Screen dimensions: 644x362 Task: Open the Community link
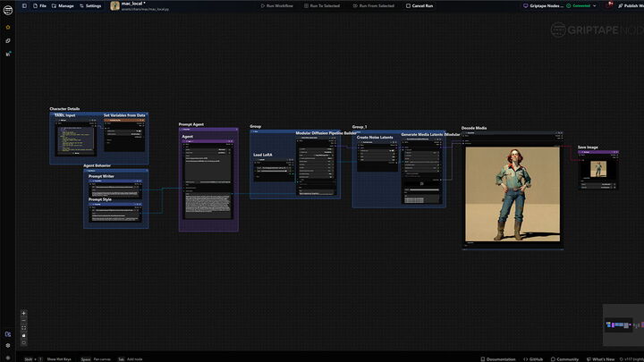click(x=564, y=359)
